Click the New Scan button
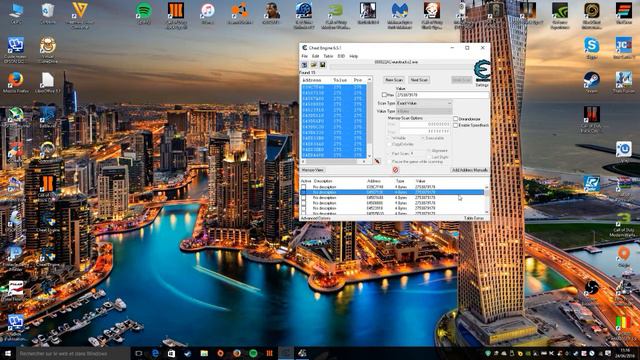 click(394, 80)
